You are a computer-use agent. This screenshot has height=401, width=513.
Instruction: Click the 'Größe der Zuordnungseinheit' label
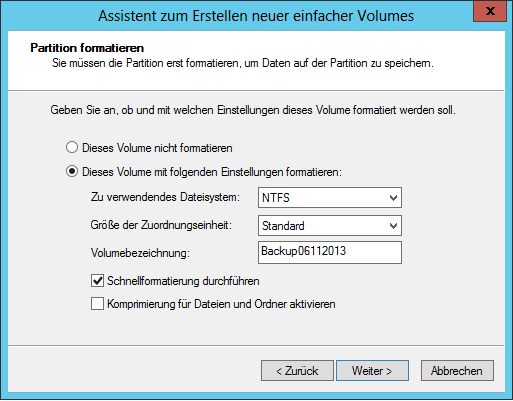click(161, 225)
